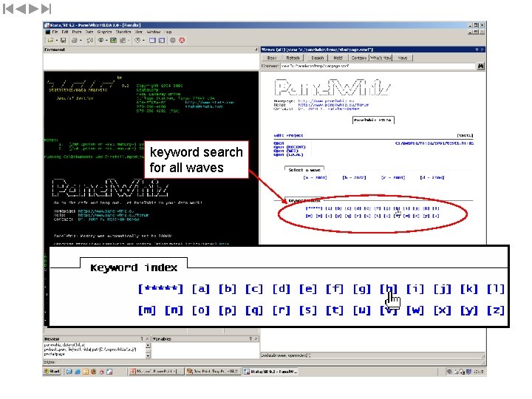Screen dimensions: 532x399
Task: Select wave [a - 2001] link
Action: [315, 177]
